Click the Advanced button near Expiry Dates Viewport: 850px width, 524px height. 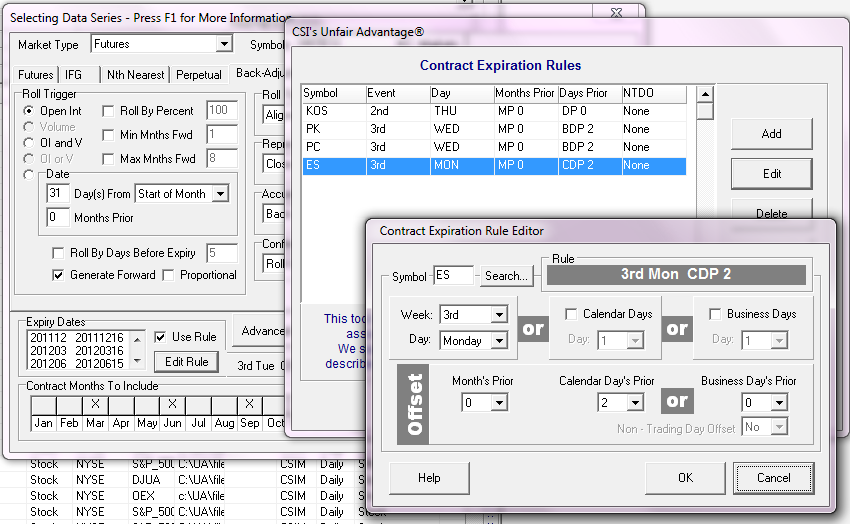click(260, 331)
